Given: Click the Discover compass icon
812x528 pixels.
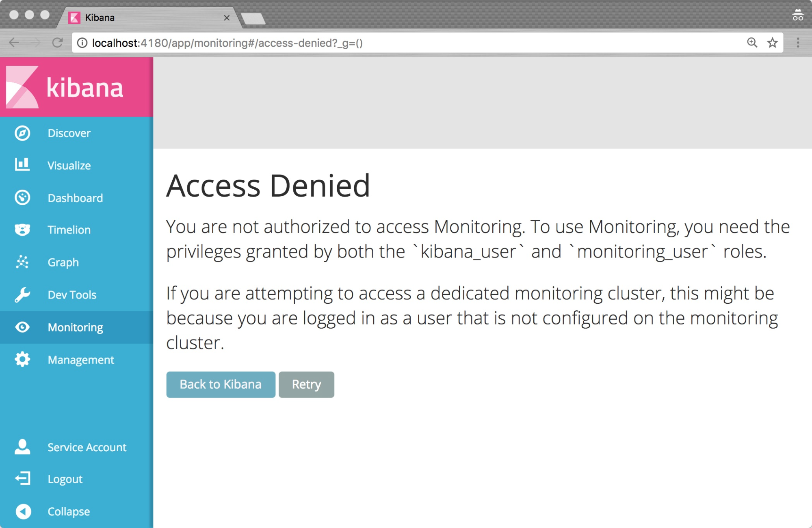Looking at the screenshot, I should [x=22, y=133].
